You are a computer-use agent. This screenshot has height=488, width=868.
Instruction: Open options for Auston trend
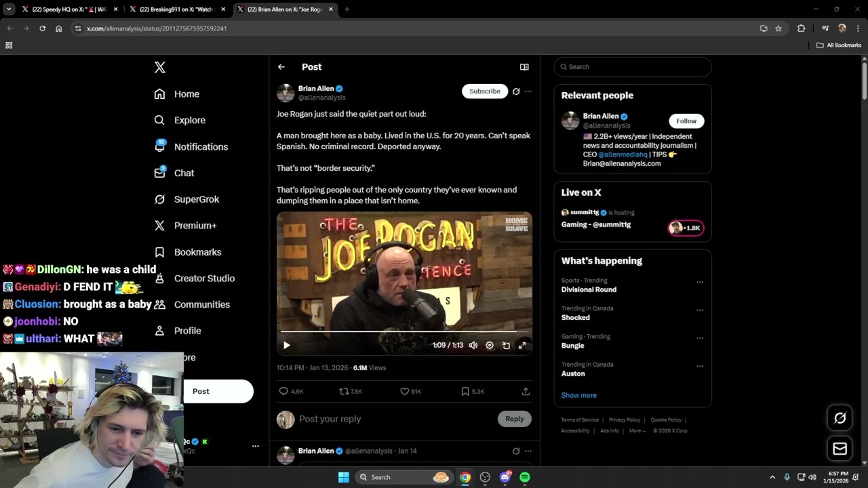[x=700, y=367]
